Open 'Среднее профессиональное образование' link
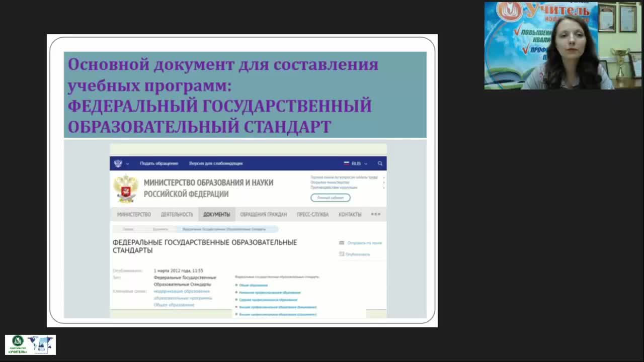This screenshot has width=644, height=362. point(268,300)
